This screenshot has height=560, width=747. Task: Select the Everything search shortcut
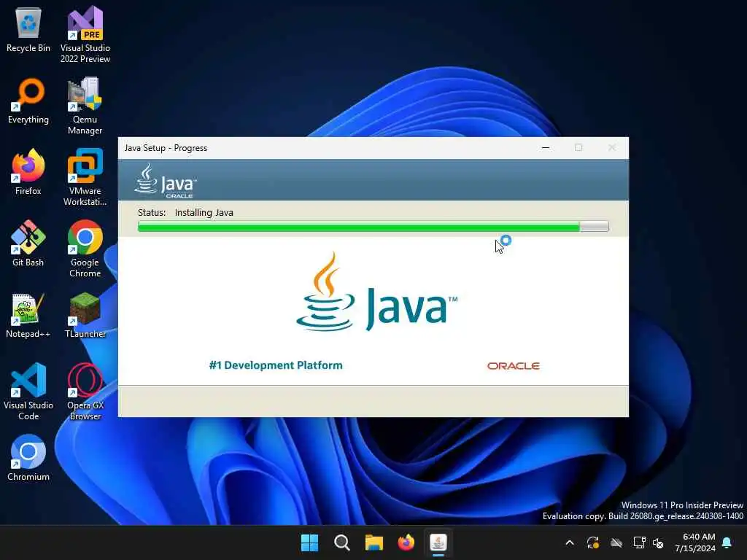(28, 101)
